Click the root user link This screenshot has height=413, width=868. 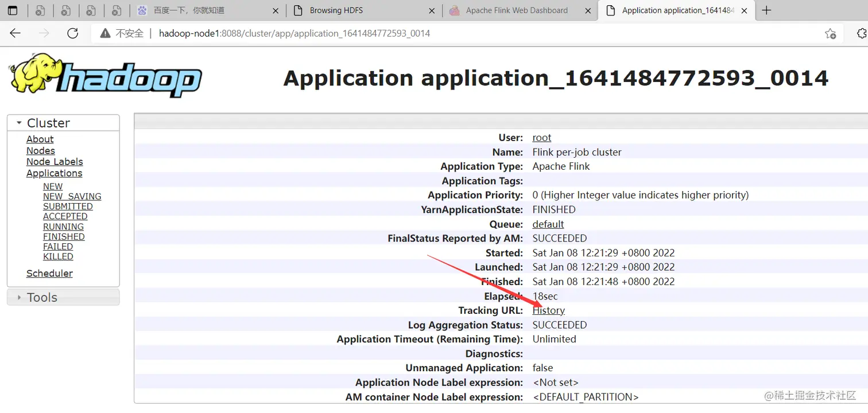click(x=541, y=138)
